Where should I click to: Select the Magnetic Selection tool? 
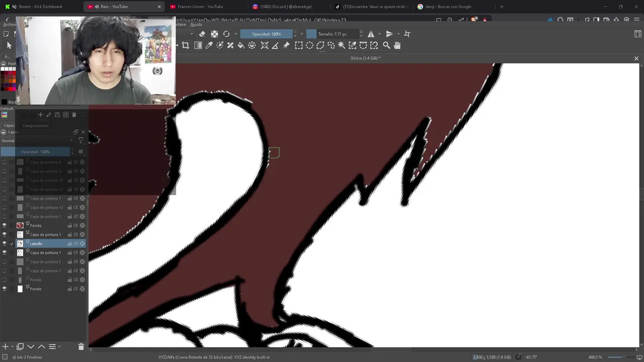pyautogui.click(x=374, y=45)
